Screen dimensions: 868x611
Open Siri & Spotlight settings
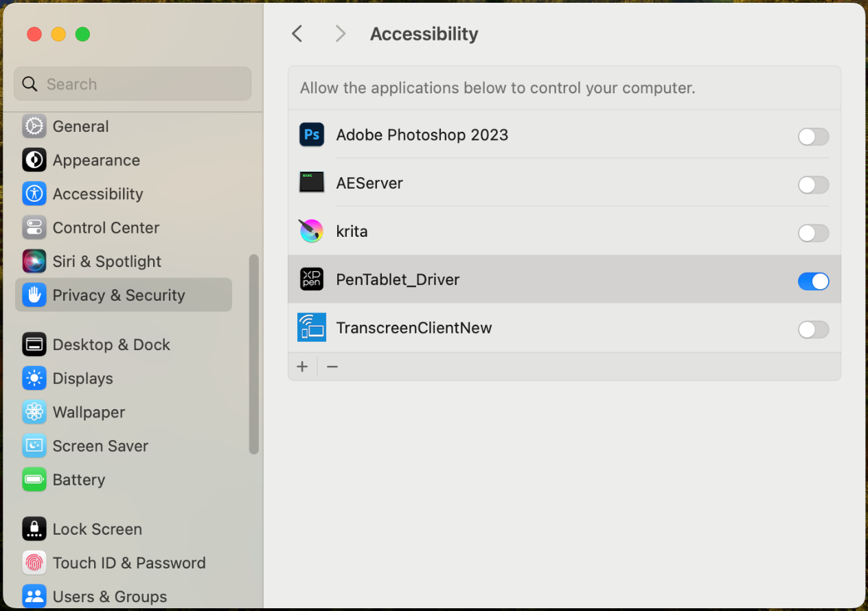[x=106, y=262]
